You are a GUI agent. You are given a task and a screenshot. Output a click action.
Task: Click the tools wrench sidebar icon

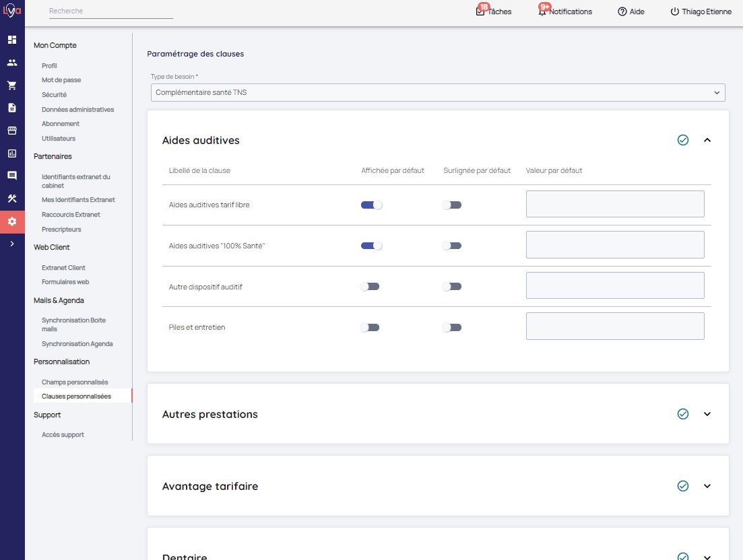(12, 199)
